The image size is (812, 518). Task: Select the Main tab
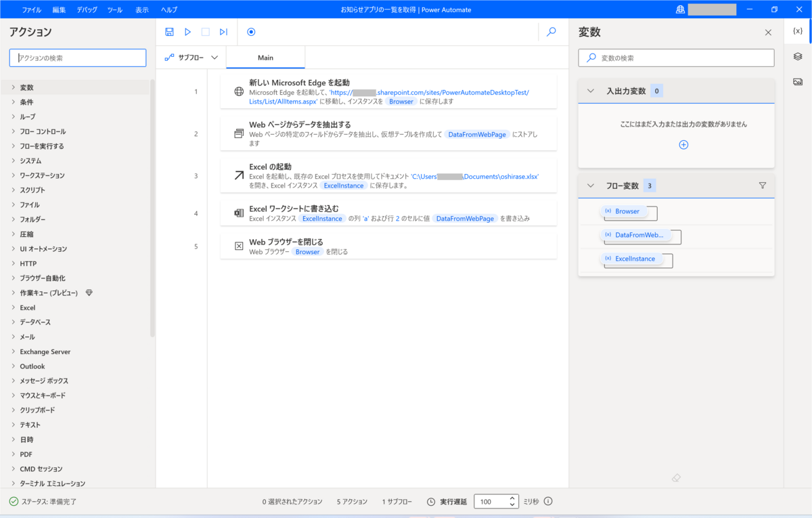pos(265,58)
